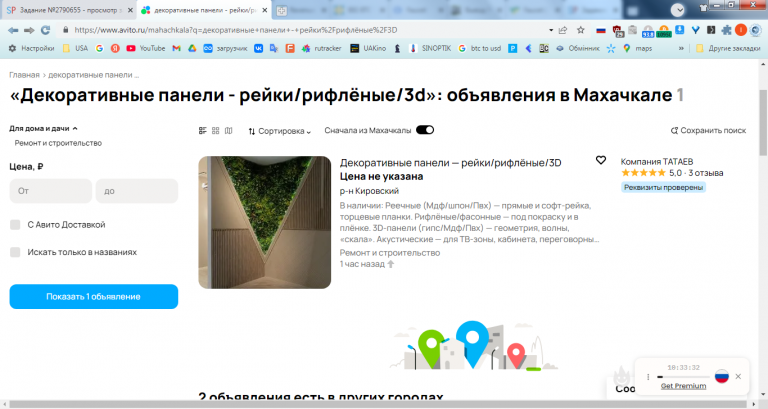This screenshot has width=768, height=409.
Task: Click Get Premium in the VPN popup
Action: [x=683, y=386]
